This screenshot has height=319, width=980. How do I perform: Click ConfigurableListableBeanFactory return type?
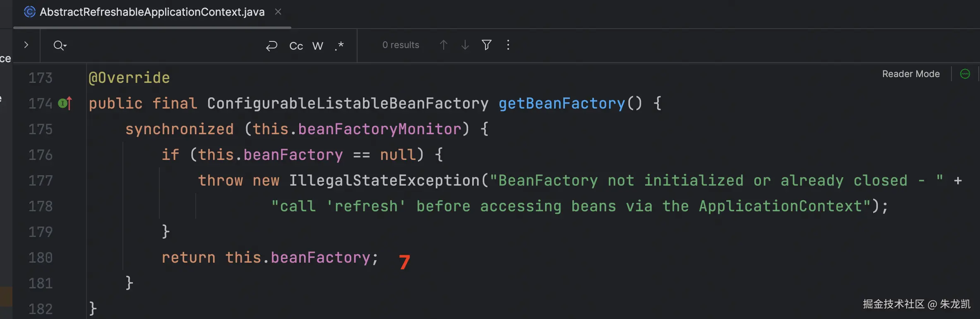click(x=348, y=103)
